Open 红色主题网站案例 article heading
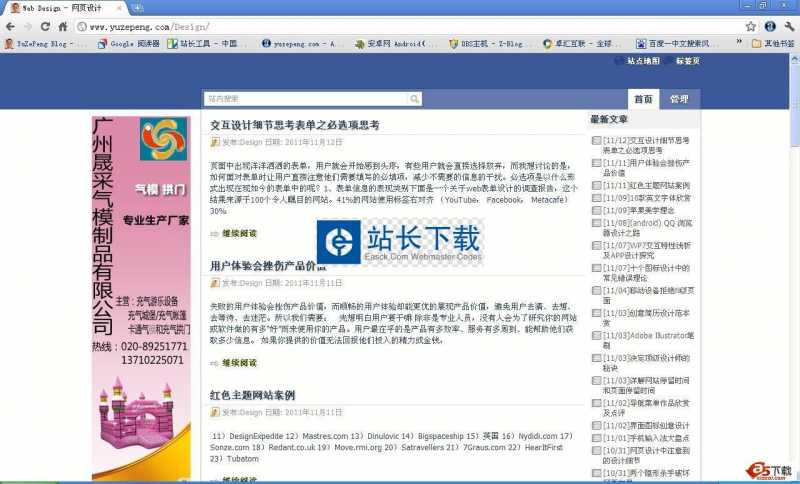Viewport: 800px width, 484px height. [x=252, y=395]
